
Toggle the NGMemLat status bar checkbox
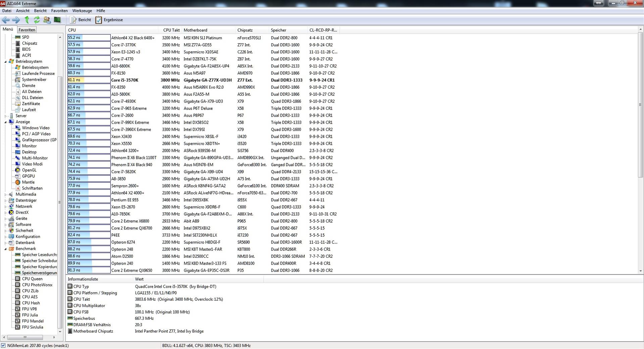[x=3, y=345]
